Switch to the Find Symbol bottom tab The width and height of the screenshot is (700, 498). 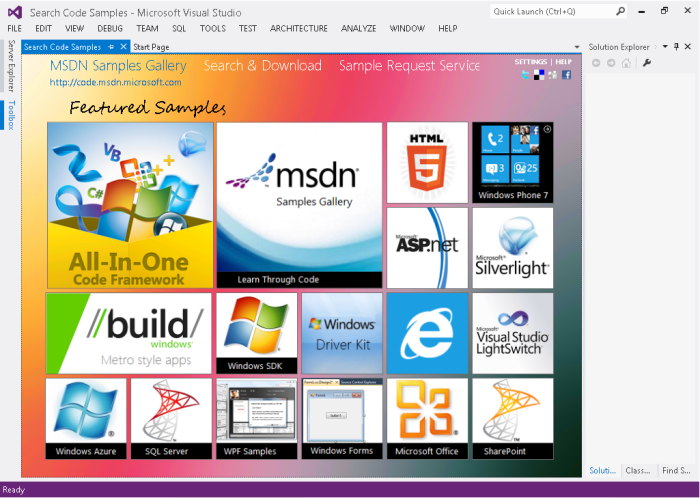(x=676, y=470)
